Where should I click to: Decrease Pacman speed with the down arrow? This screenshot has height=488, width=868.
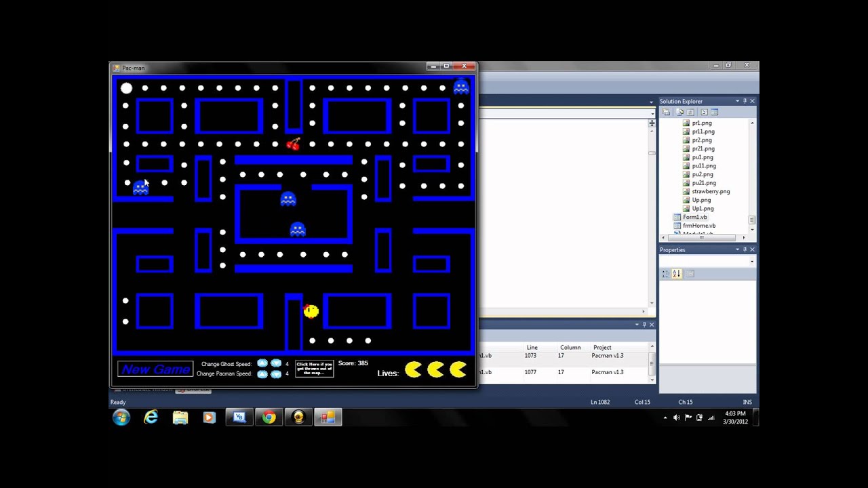pos(276,373)
